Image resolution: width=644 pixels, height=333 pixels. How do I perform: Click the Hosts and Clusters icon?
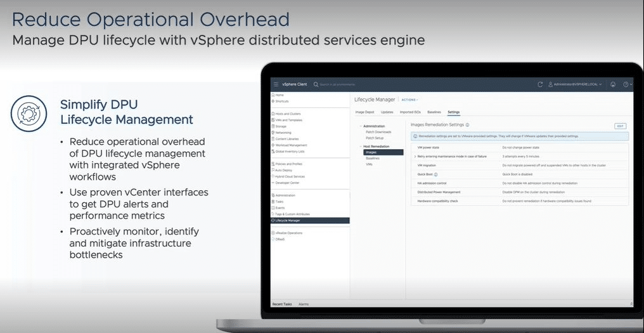click(273, 114)
